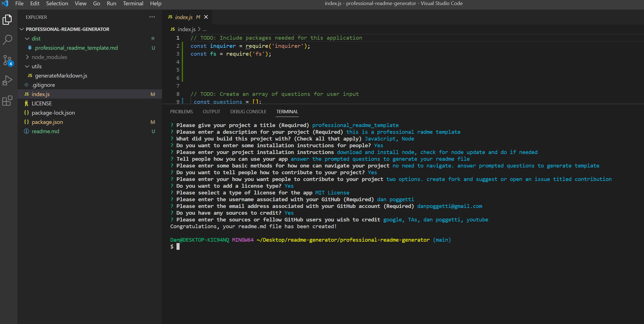The width and height of the screenshot is (644, 324).
Task: Open generateMarkdown.js file in explorer
Action: [61, 76]
